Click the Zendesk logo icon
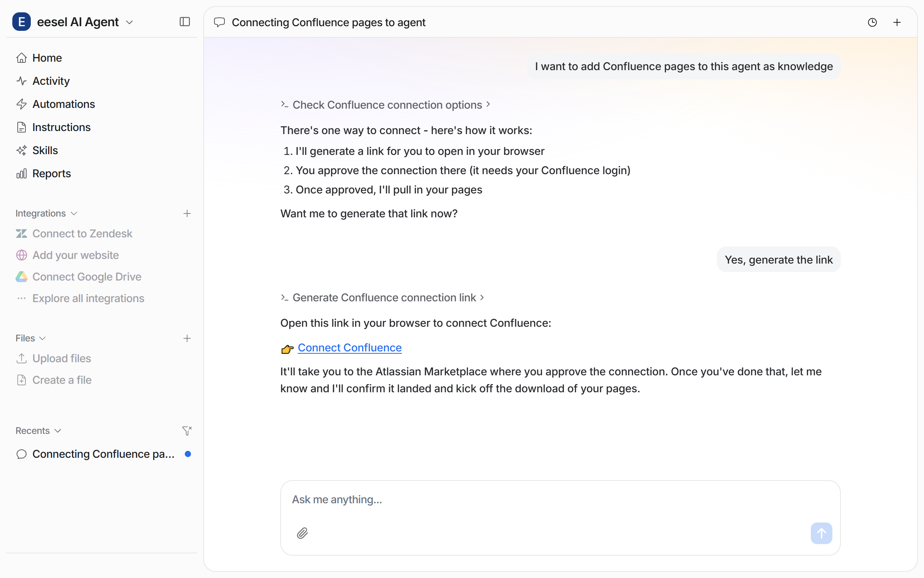The height and width of the screenshot is (578, 924). tap(22, 234)
